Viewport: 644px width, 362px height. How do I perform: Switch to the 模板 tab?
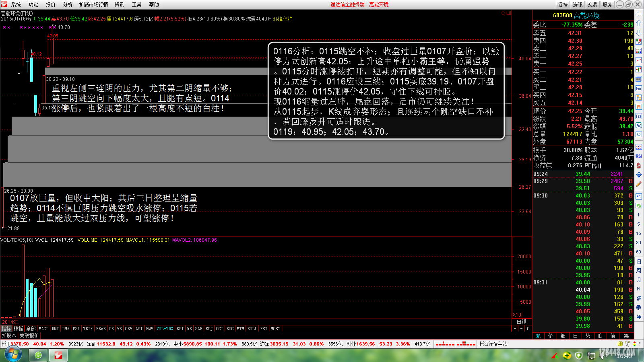pos(19,329)
